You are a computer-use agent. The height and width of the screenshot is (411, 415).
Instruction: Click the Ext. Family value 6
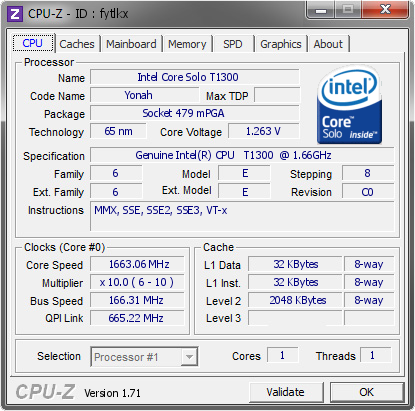coord(116,192)
